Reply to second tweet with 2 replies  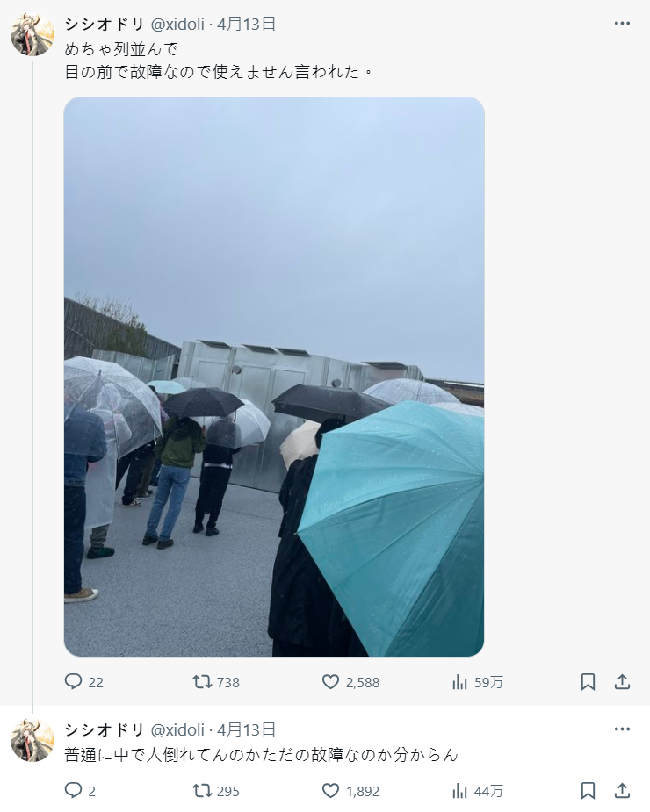(80, 791)
